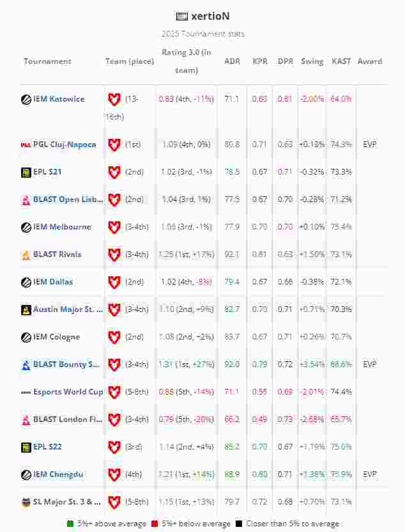The height and width of the screenshot is (532, 405).
Task: Click the SL Major event logo icon
Action: coord(26,502)
